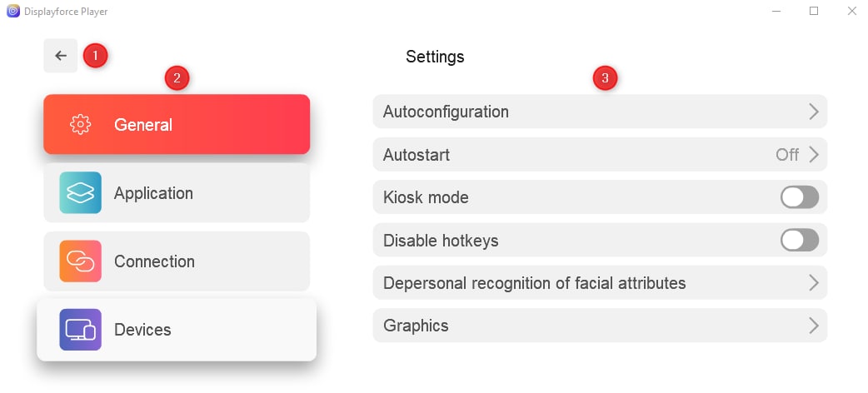Click the Displayforce Player logo icon

coord(12,11)
